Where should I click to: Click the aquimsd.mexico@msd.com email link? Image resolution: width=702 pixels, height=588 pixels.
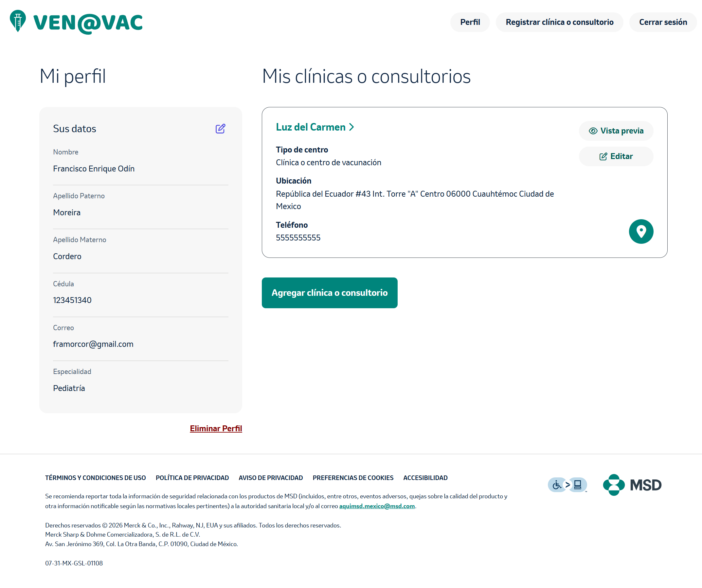click(x=377, y=506)
